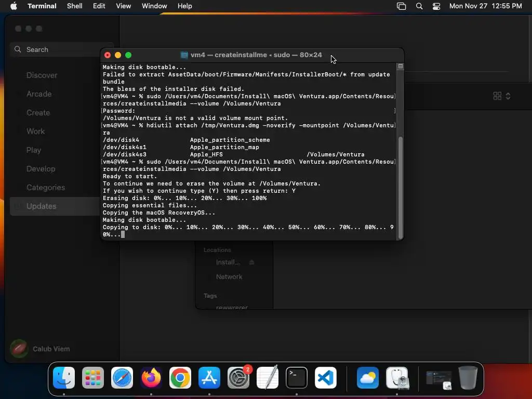Open System Settings from the Dock
This screenshot has height=399, width=532.
[238, 378]
